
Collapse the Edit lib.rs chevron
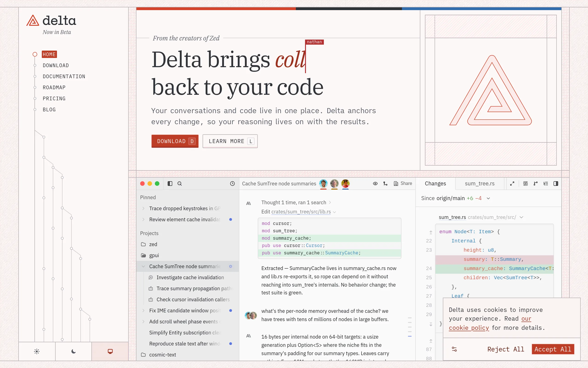tap(335, 212)
